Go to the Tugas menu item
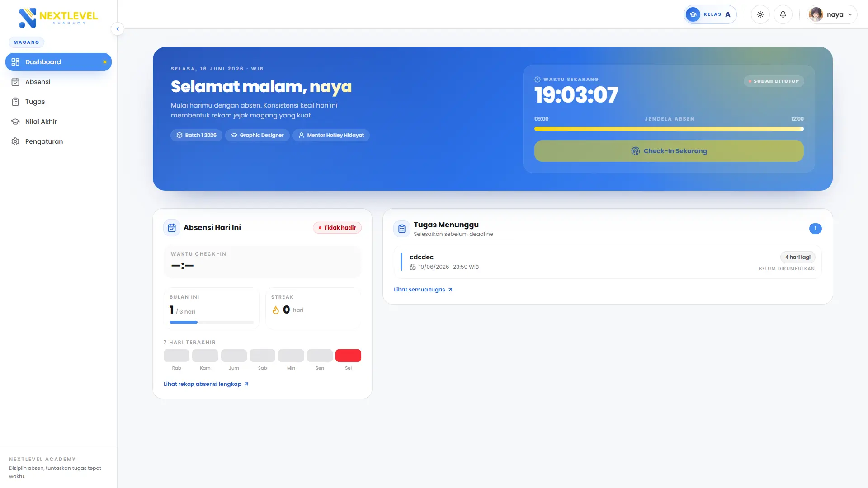 [x=58, y=102]
